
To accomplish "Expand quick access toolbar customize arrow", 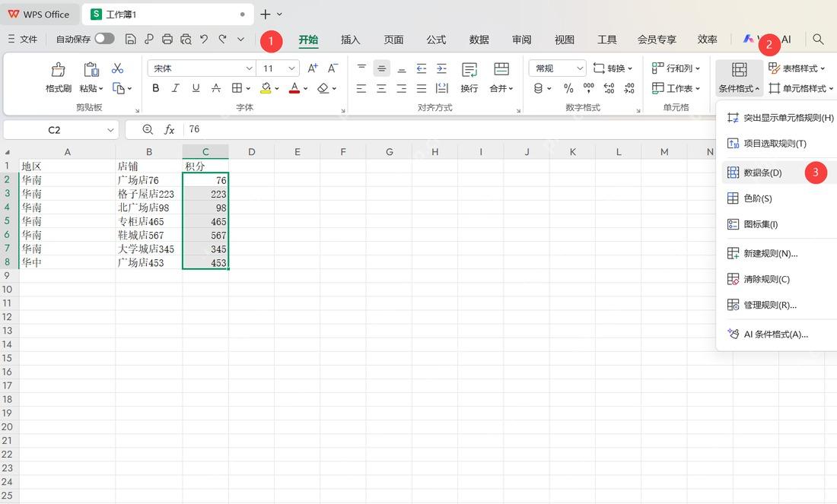I will pos(240,39).
